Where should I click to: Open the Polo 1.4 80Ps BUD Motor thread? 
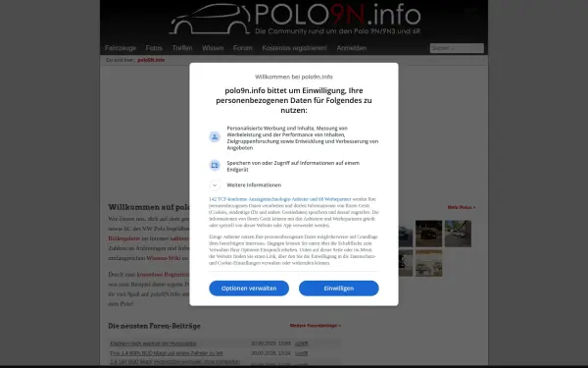pos(167,353)
